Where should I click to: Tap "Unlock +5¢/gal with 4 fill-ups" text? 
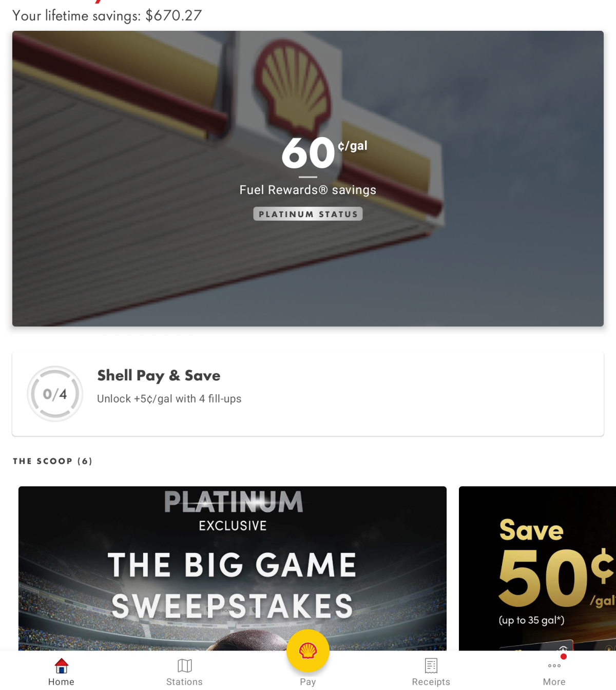169,399
